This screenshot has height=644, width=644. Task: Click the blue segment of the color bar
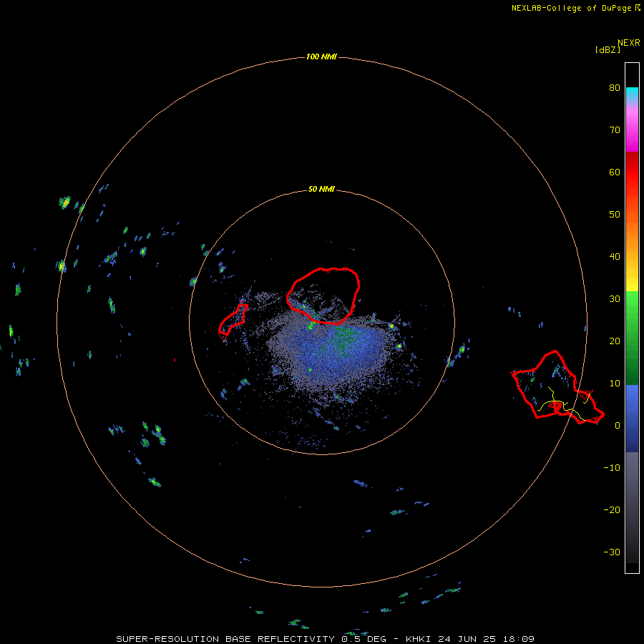[x=632, y=418]
